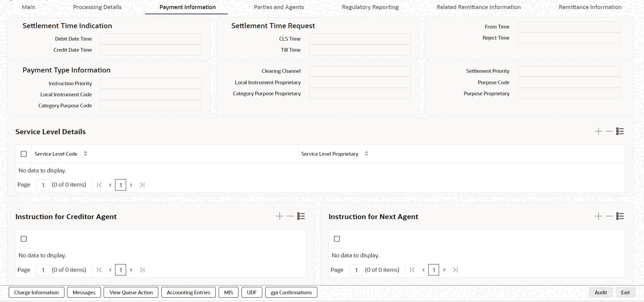Focus the Local Instrument Proprietary field
Screen dimensions: 644x302
(360, 82)
